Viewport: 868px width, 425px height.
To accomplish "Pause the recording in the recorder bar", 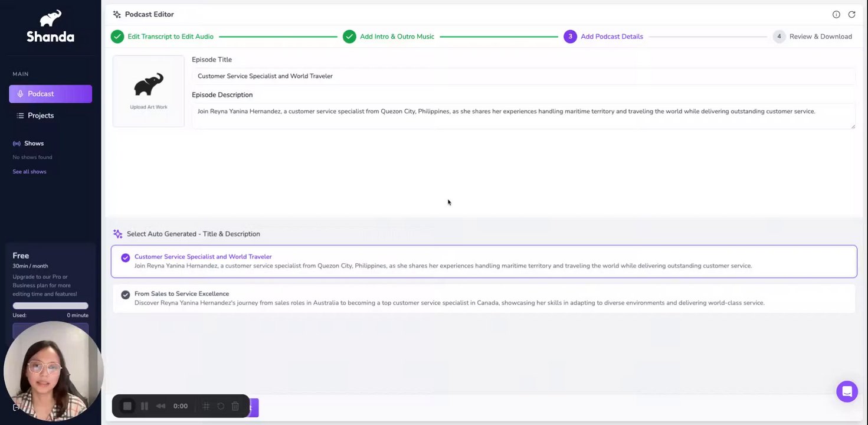I will coord(144,406).
